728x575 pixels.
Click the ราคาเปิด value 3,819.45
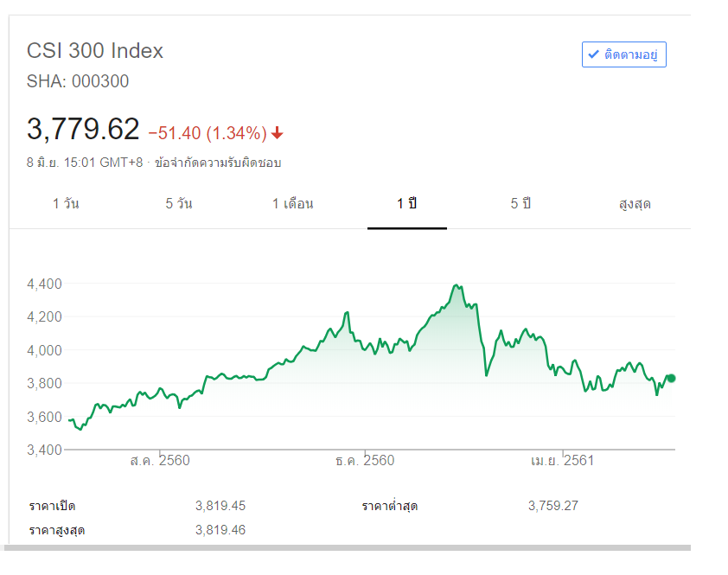[220, 506]
